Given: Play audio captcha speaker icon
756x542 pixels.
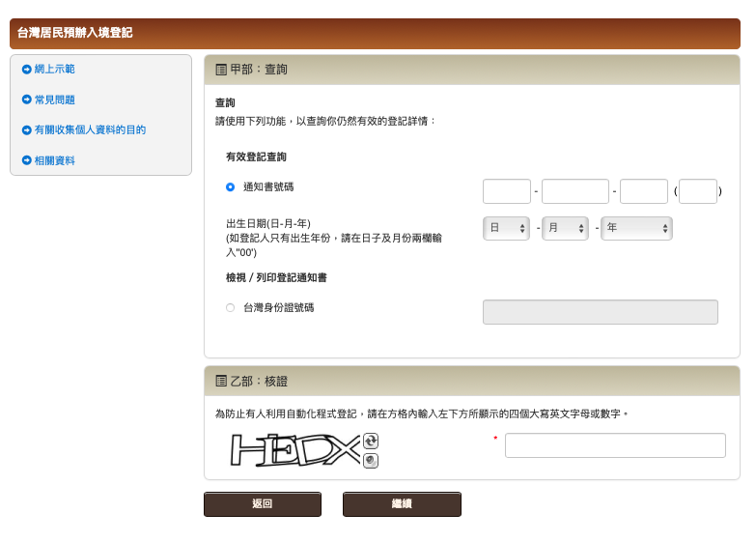Looking at the screenshot, I should (x=371, y=461).
